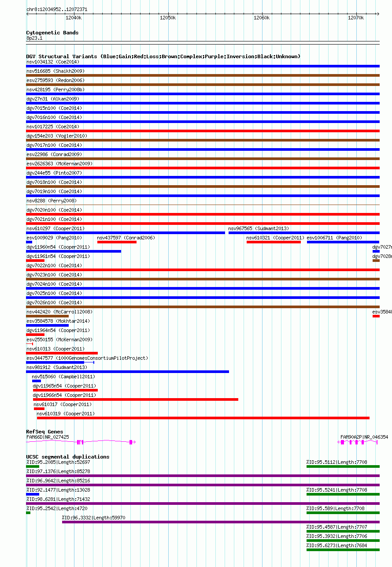
Task: Click the %ID:95.2085|Length:52697 duplication label
Action: click(58, 462)
